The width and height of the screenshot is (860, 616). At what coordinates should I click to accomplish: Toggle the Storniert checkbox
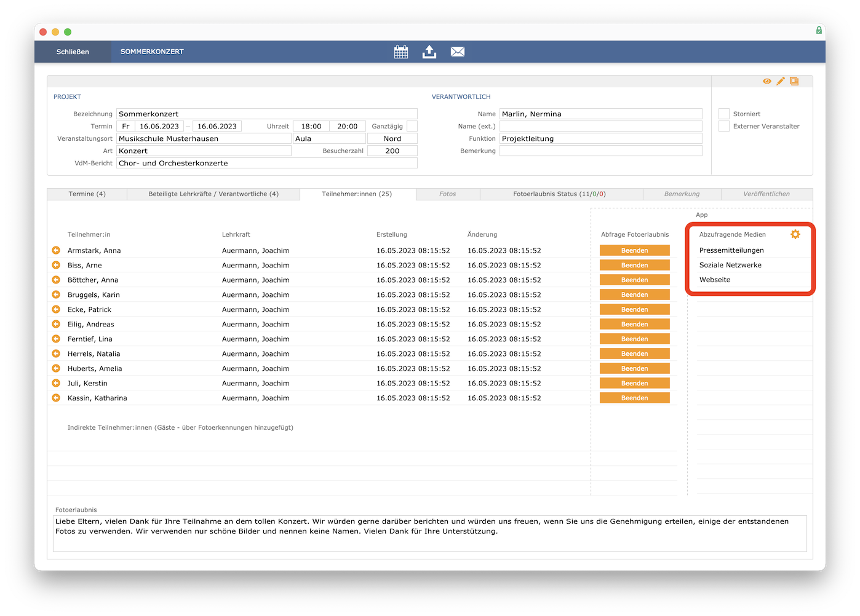tap(724, 114)
